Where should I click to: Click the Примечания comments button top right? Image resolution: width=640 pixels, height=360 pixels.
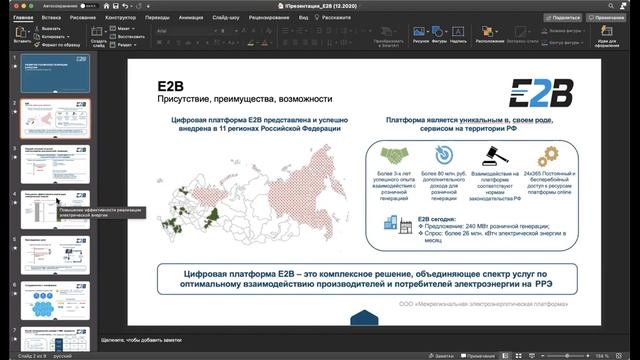tap(606, 18)
